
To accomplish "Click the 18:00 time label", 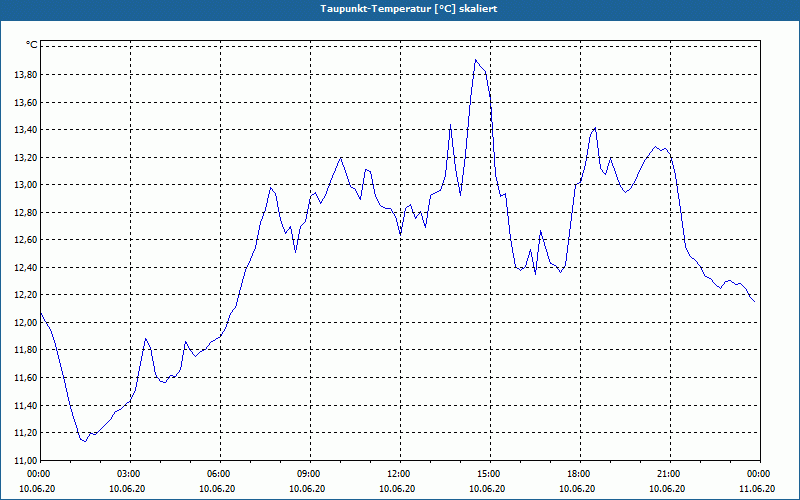I will pos(577,474).
